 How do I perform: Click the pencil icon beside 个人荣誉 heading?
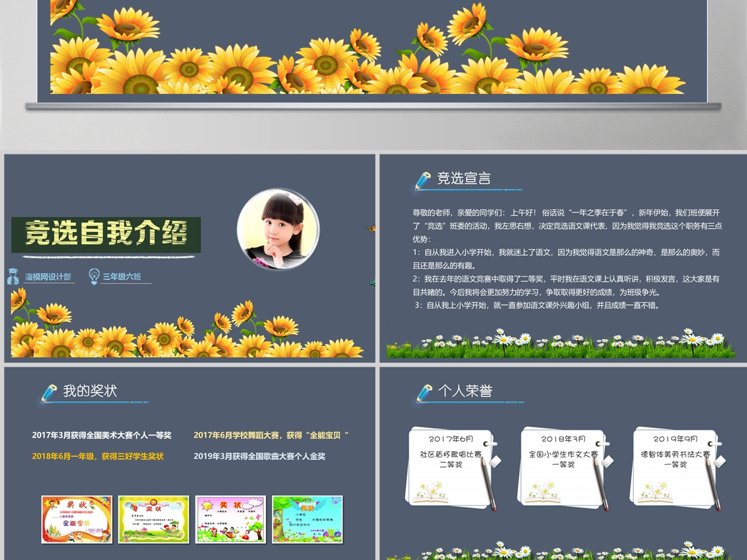point(425,393)
